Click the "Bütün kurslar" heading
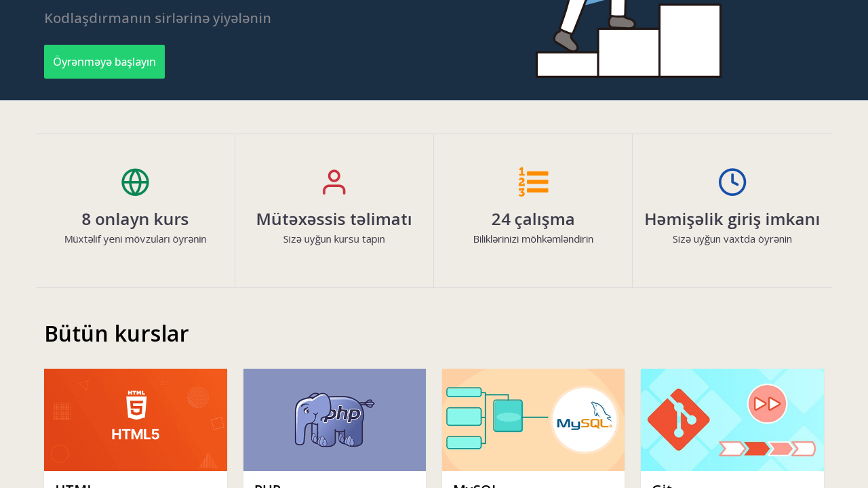 coord(116,333)
